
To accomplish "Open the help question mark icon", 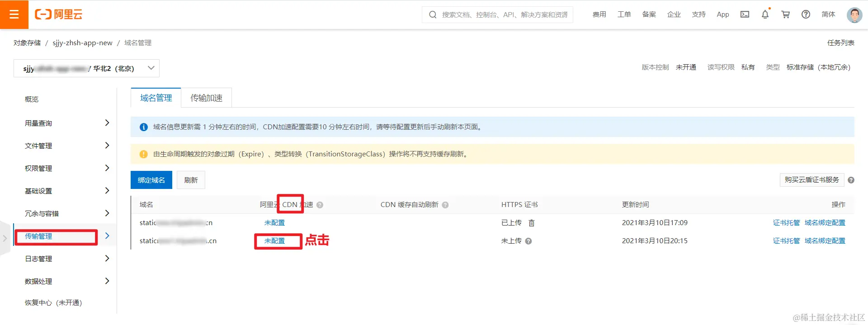I will pyautogui.click(x=806, y=14).
